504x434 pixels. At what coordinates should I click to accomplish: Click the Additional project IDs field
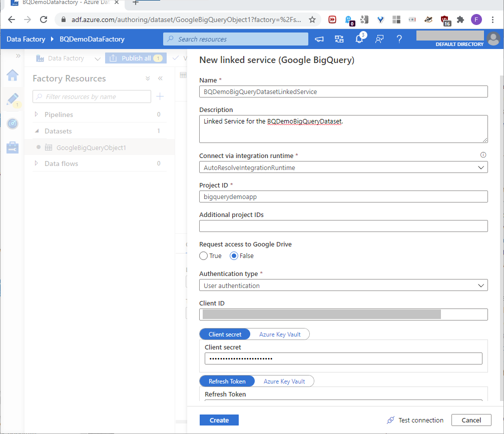tap(343, 226)
